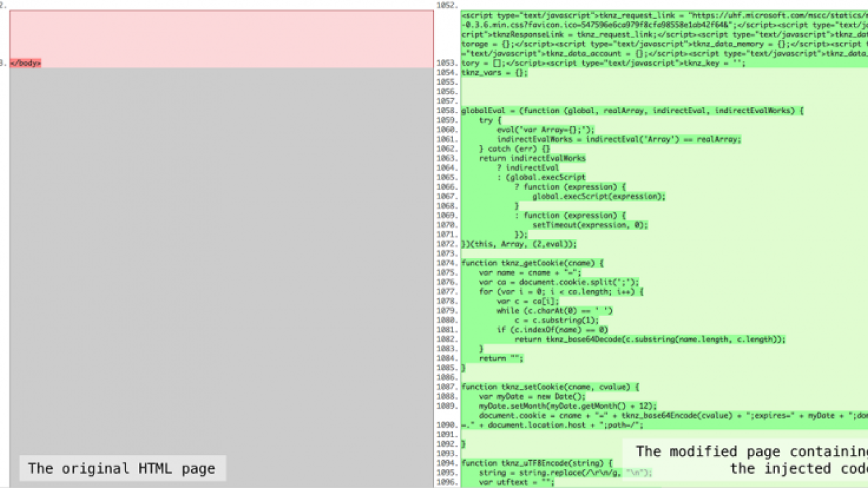
Task: Click the closing body tag in original page
Action: point(25,63)
